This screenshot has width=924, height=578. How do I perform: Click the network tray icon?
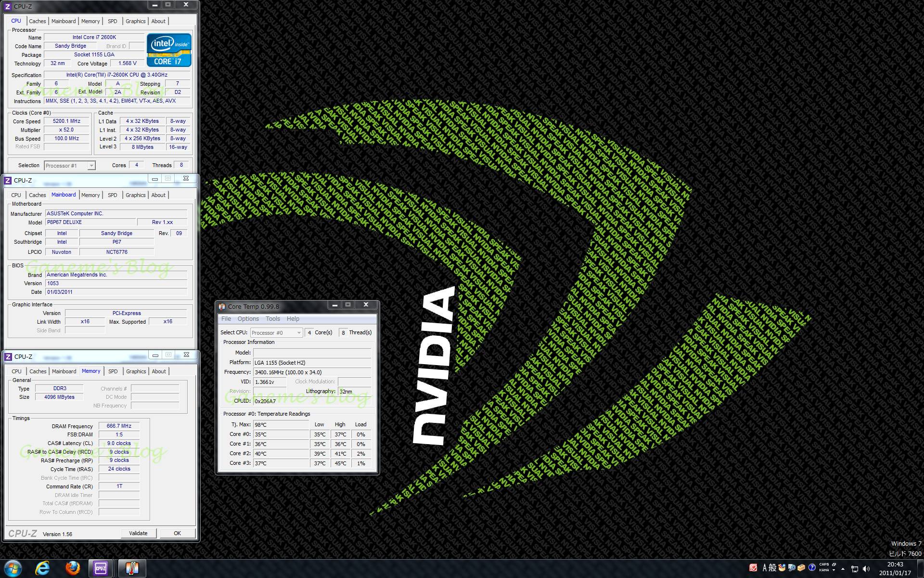(x=855, y=569)
